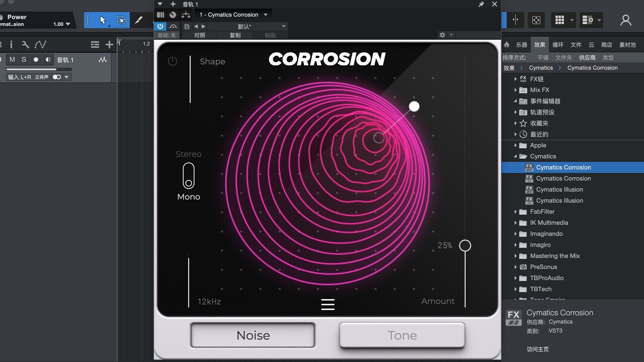Add a new track with plus icon
The height and width of the screenshot is (362, 644).
click(x=109, y=45)
